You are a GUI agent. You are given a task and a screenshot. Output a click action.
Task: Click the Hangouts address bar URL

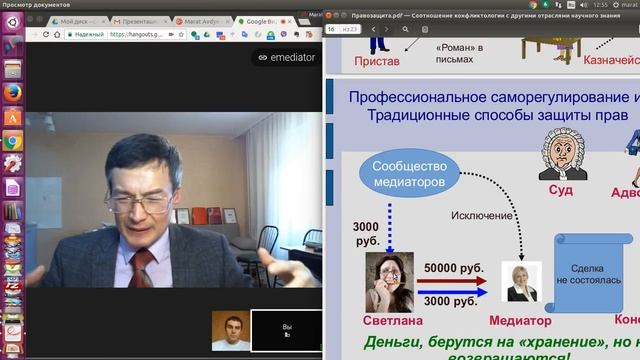(x=136, y=35)
